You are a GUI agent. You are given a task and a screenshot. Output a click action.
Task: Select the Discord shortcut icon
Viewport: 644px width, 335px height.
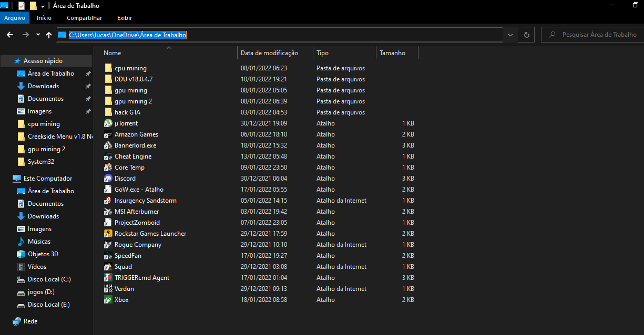(x=108, y=179)
